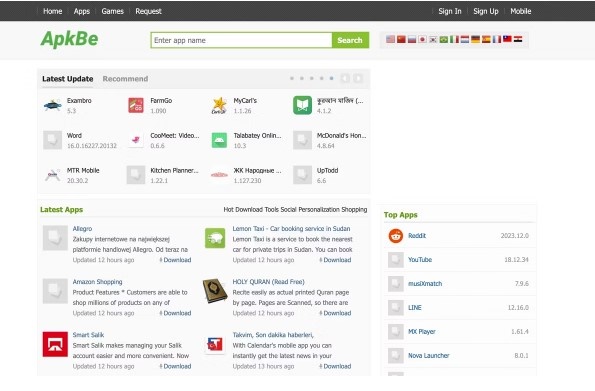Switch to the Recommend tab
Screen dimensions: 595x391
tap(125, 79)
